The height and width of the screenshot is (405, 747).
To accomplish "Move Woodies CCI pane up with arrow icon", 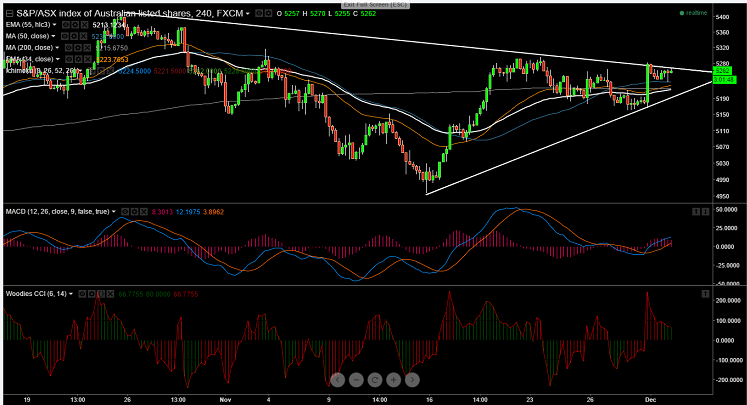I will pos(706,294).
